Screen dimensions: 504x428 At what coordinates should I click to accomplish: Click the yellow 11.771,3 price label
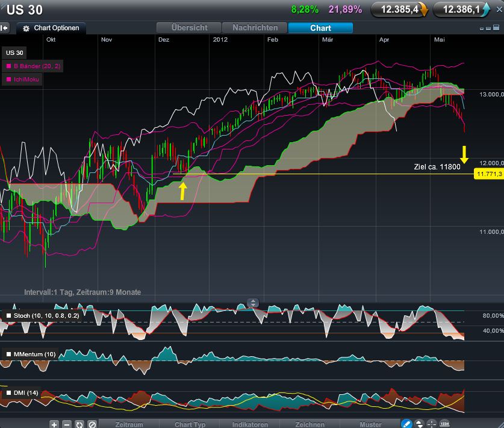pyautogui.click(x=489, y=174)
